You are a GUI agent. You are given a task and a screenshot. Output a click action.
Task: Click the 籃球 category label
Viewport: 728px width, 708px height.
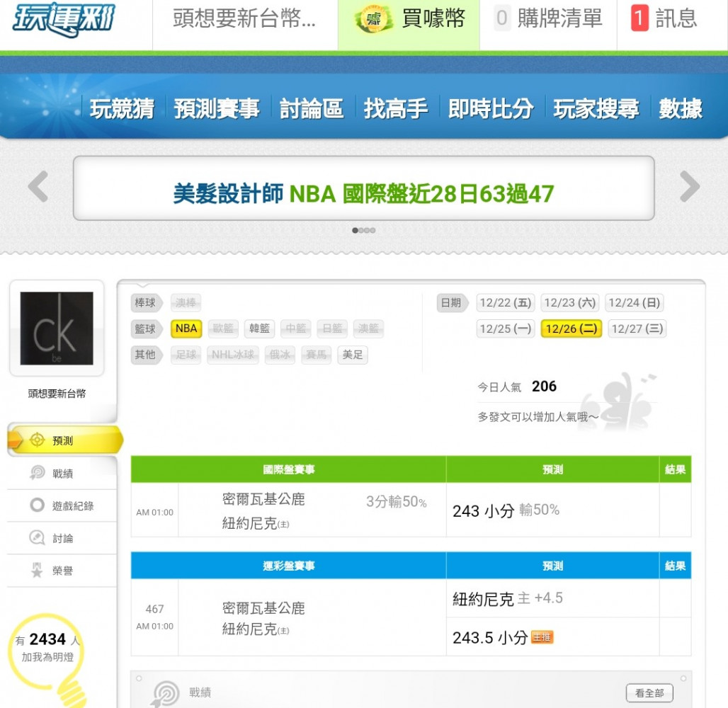[x=147, y=329]
